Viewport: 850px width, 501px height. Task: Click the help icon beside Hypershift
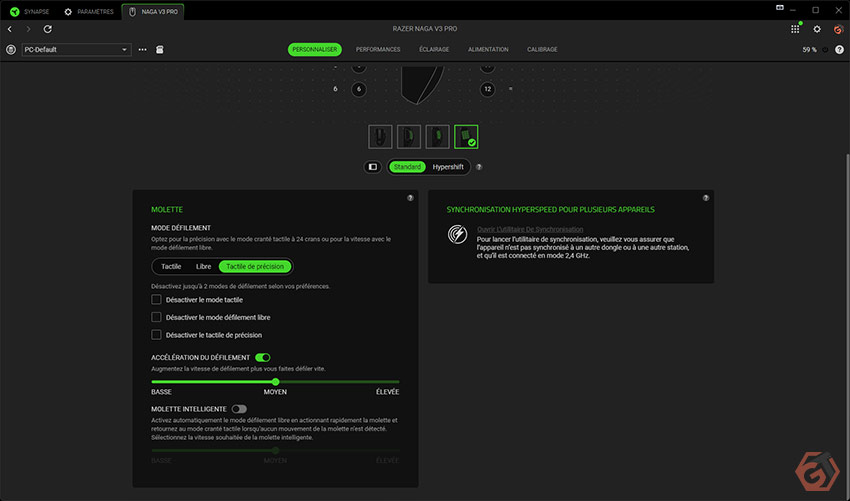click(479, 167)
